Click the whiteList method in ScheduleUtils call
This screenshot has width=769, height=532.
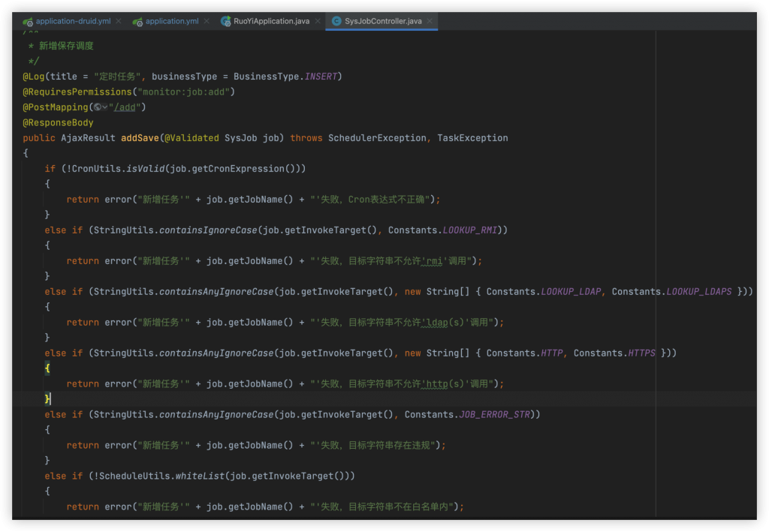(x=201, y=476)
